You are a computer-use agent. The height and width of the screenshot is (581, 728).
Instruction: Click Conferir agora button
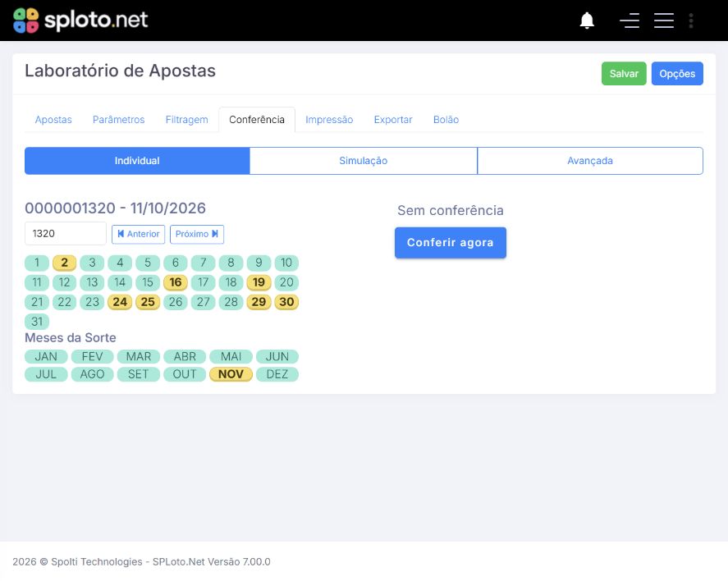[451, 243]
